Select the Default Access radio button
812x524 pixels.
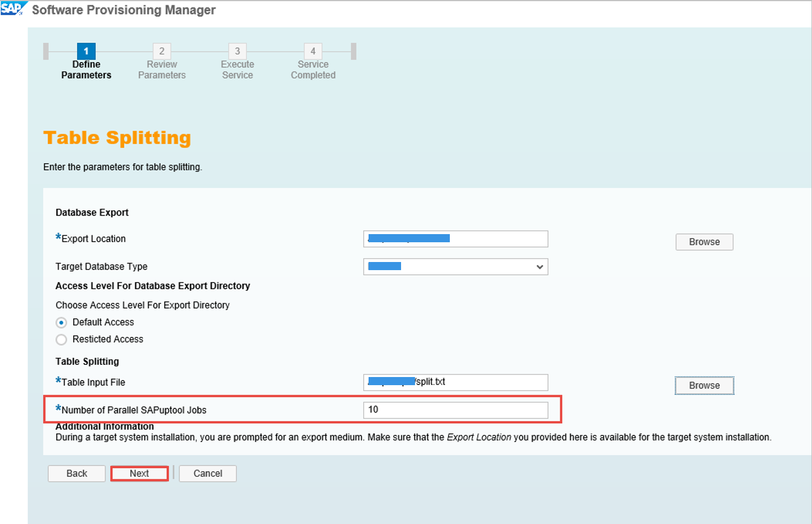(x=61, y=322)
